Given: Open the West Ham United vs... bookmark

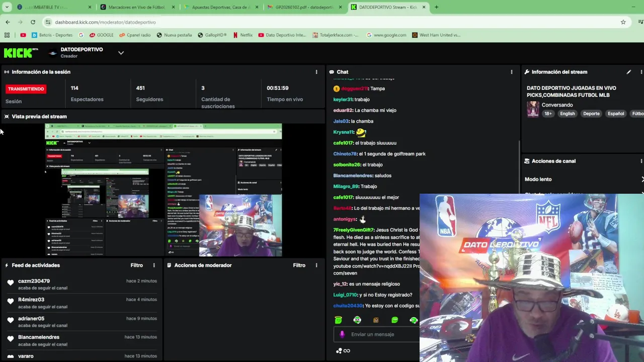Looking at the screenshot, I should click(436, 35).
